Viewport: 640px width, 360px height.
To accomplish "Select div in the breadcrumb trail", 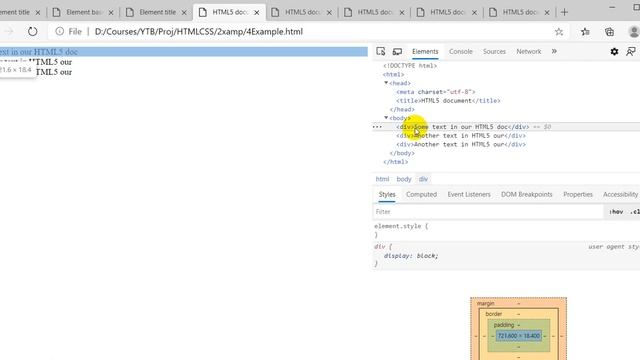I will pos(423,179).
